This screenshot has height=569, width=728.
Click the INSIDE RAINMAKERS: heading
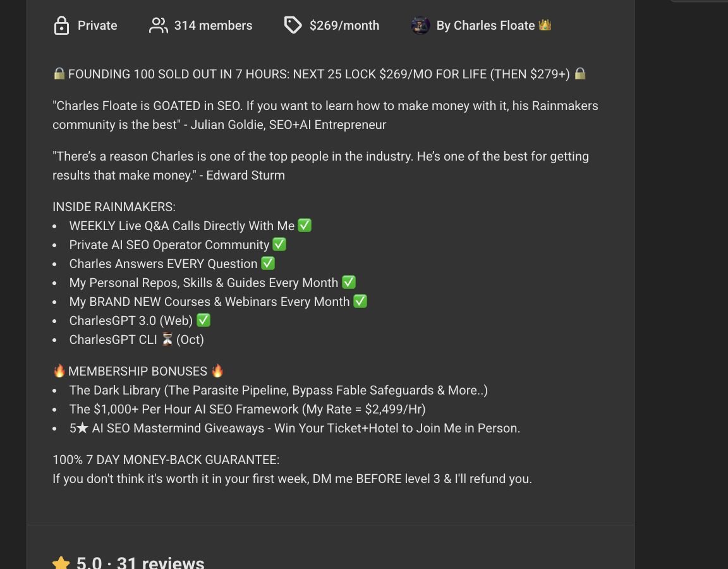pyautogui.click(x=114, y=207)
